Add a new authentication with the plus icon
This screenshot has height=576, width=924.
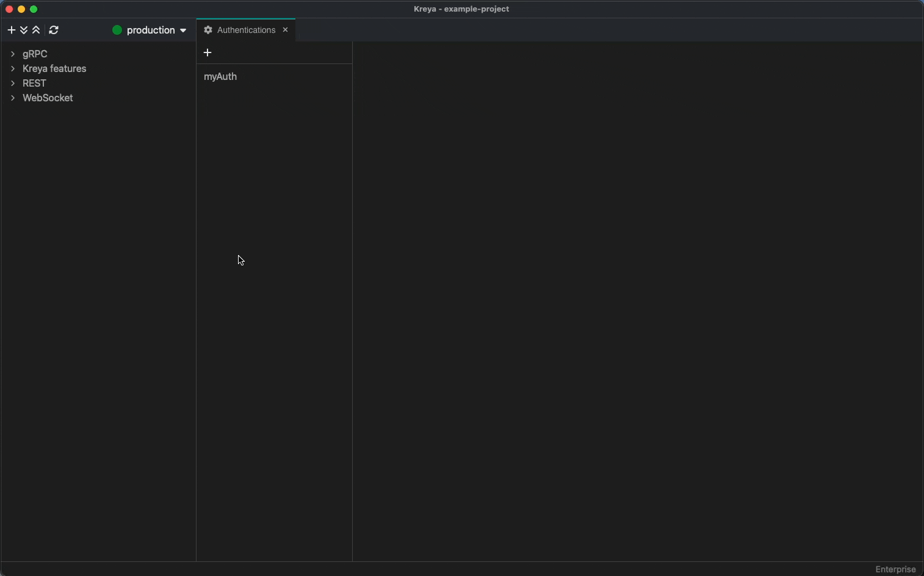click(208, 53)
